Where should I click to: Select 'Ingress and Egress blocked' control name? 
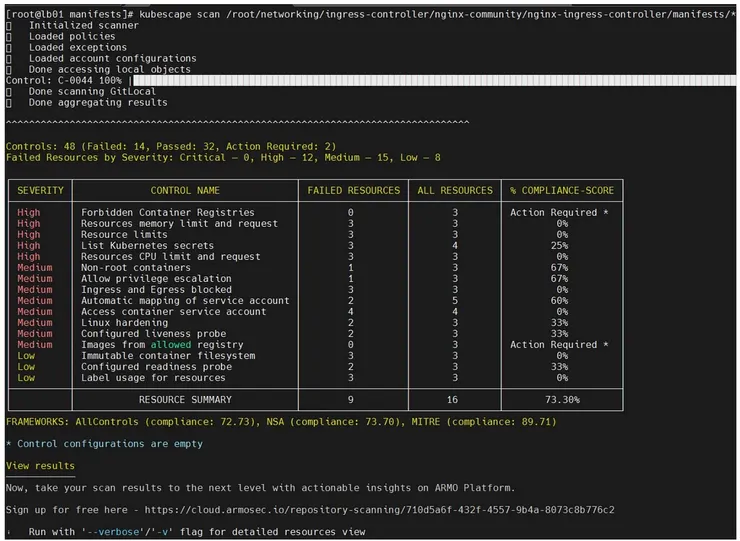coord(156,290)
